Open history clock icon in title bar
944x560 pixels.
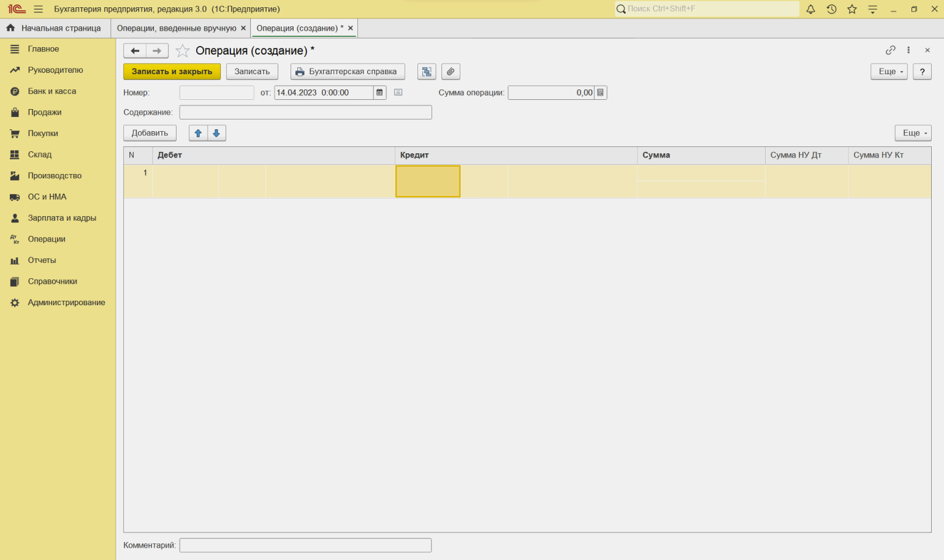coord(831,9)
